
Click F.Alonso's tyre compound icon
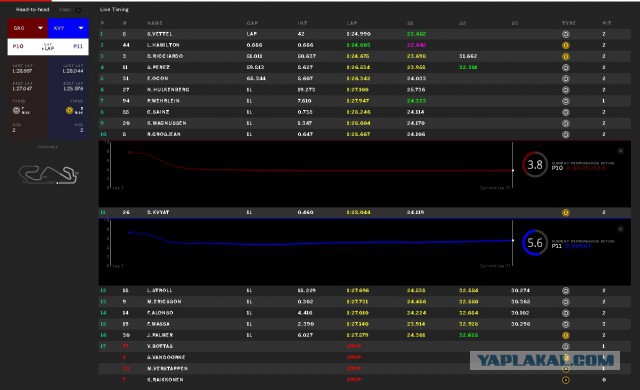566,313
